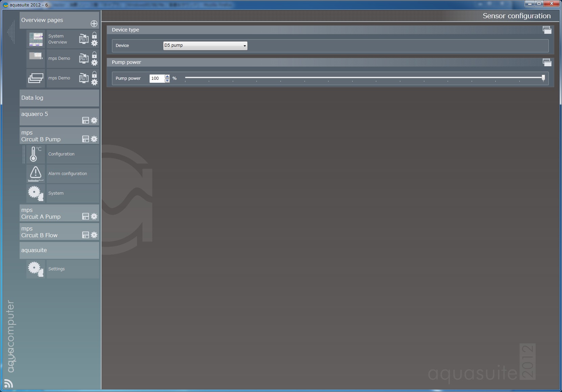Open the Configuration page label
562x392 pixels.
click(x=61, y=154)
